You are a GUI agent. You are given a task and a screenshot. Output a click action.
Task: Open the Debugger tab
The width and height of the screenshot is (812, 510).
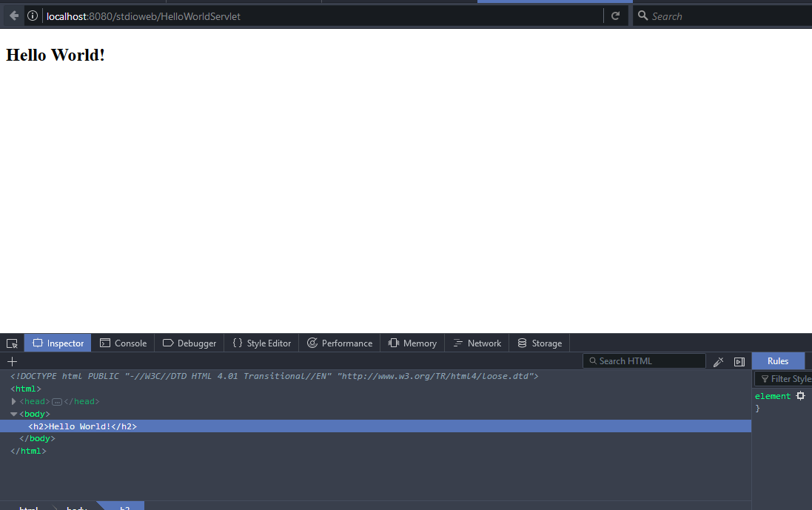[189, 343]
